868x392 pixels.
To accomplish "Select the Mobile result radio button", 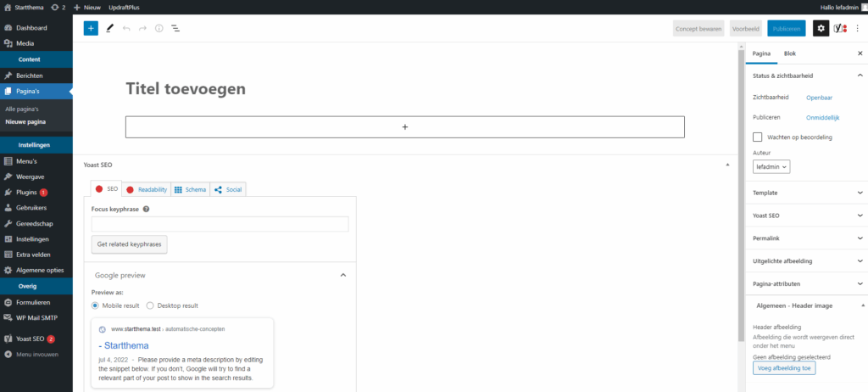I will coord(96,305).
